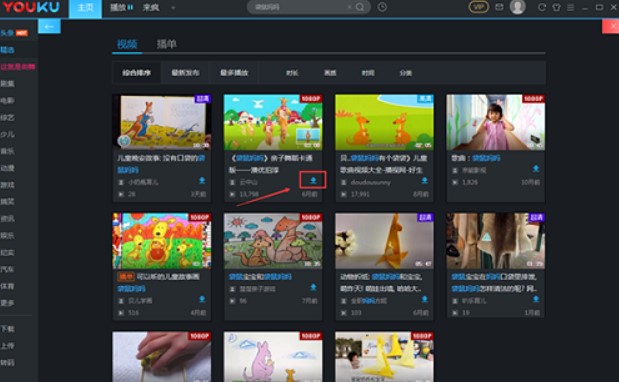Screen dimensions: 619x382
Task: Play the two orange kangaroos thumbnail
Action: pyautogui.click(x=385, y=122)
